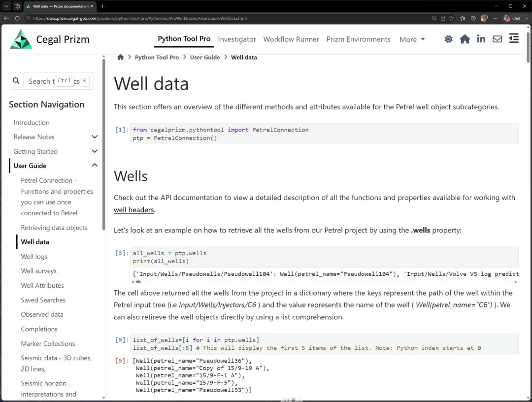Open the LinkedIn icon link
The height and width of the screenshot is (402, 532).
click(x=481, y=39)
